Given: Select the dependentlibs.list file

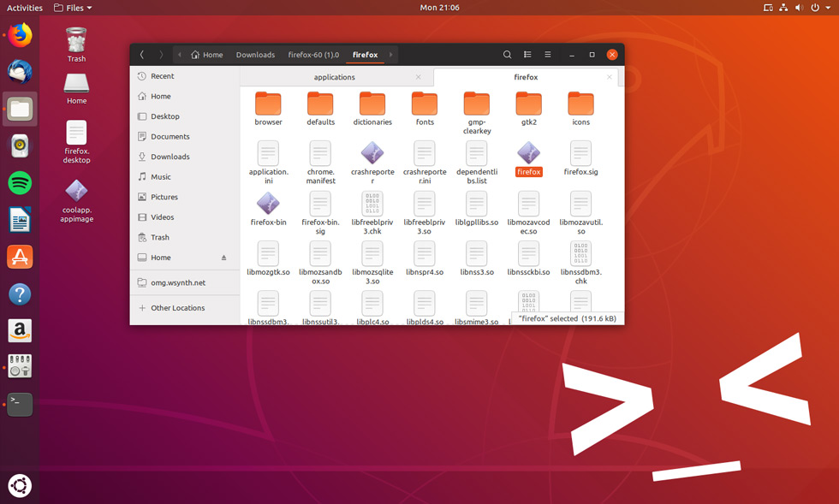Looking at the screenshot, I should click(477, 163).
